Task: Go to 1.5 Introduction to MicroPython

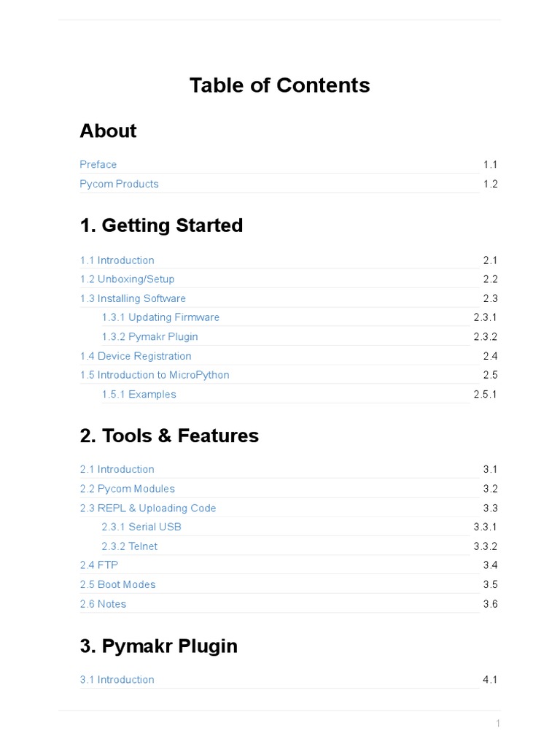Action: [x=155, y=375]
